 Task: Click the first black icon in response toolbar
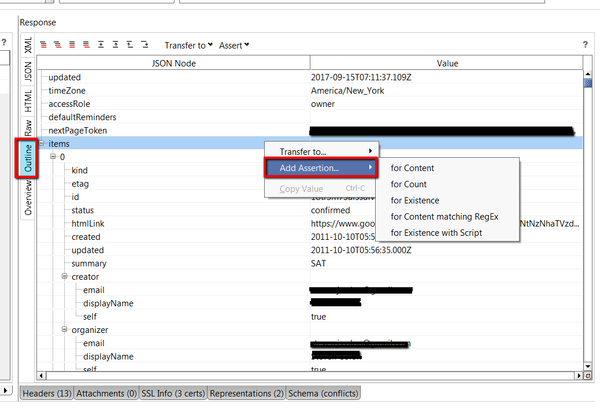(x=102, y=44)
